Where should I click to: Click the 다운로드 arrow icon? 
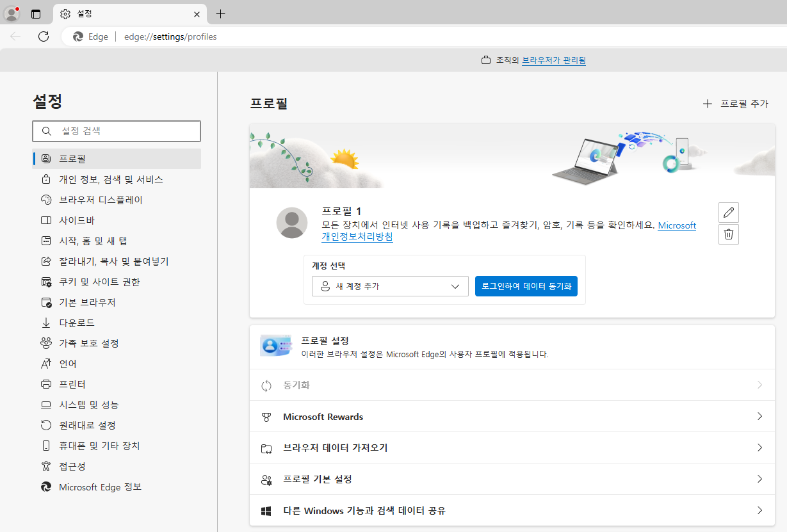pos(46,323)
